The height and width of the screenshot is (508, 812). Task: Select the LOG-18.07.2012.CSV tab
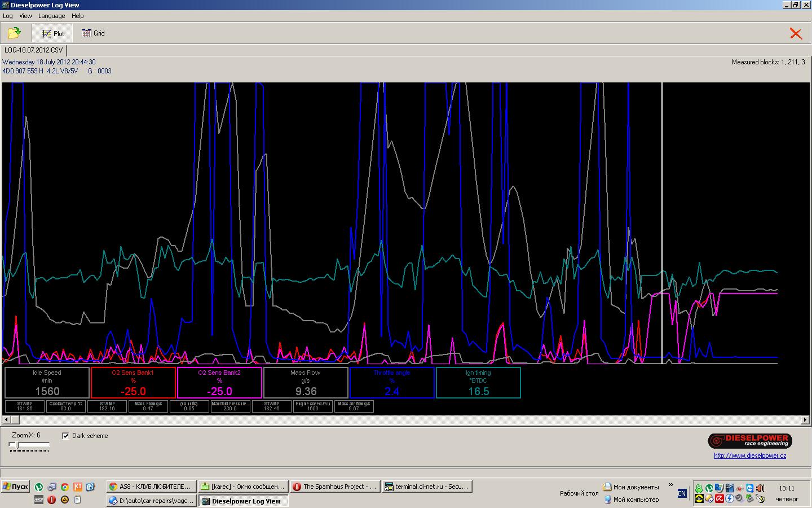(34, 50)
